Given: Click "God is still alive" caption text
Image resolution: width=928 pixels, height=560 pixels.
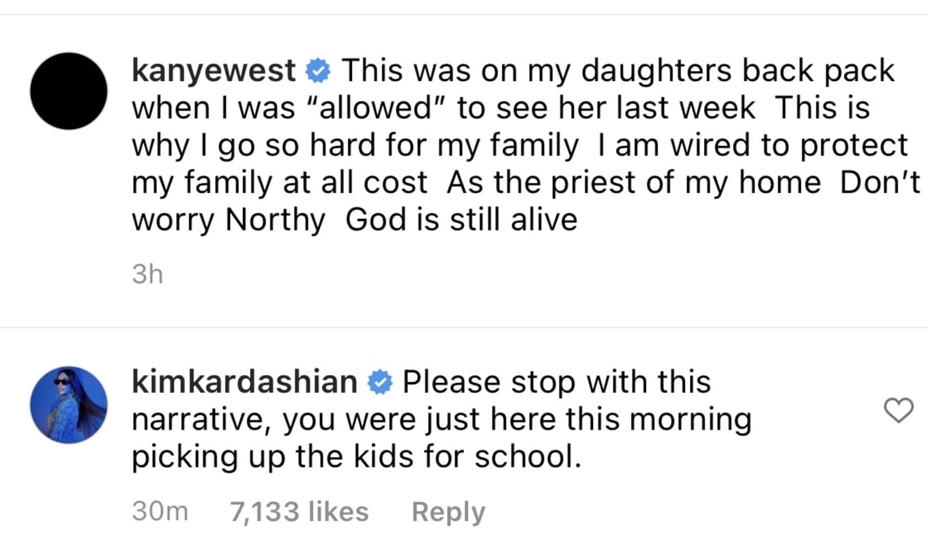Looking at the screenshot, I should point(461,220).
